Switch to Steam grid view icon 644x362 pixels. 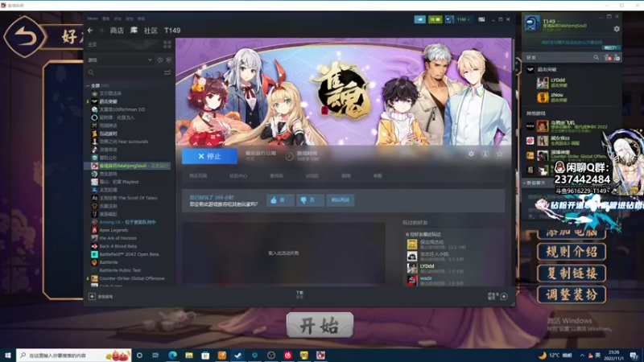tap(167, 44)
